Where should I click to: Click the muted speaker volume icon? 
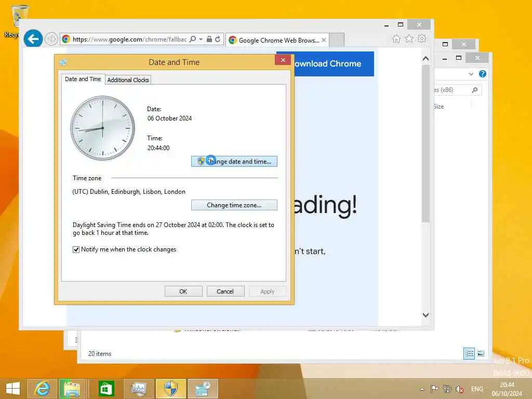tap(460, 389)
